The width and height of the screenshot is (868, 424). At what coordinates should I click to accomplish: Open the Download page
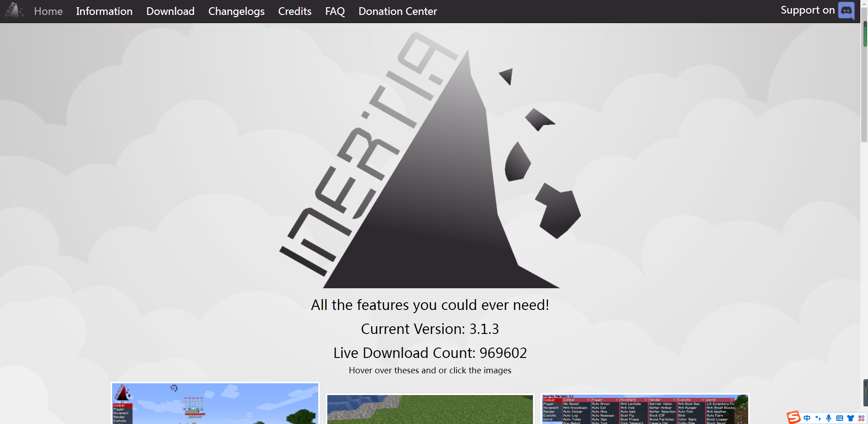click(170, 11)
